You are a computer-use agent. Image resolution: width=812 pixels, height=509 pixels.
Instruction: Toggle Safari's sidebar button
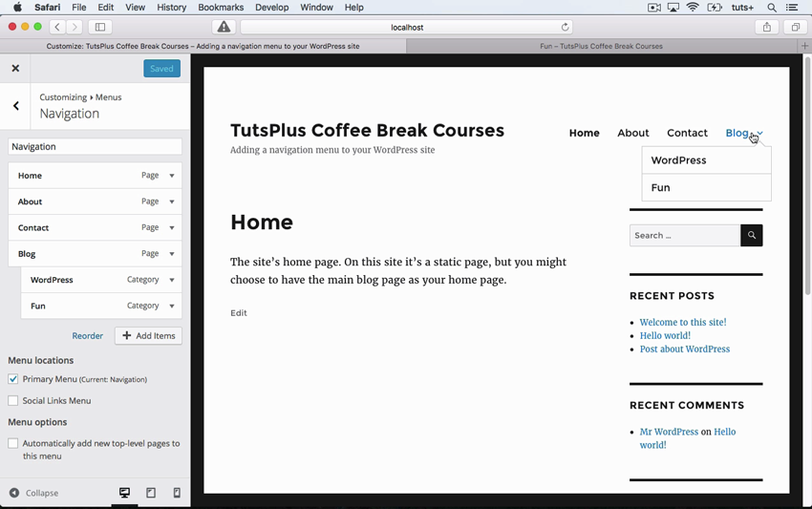click(100, 27)
